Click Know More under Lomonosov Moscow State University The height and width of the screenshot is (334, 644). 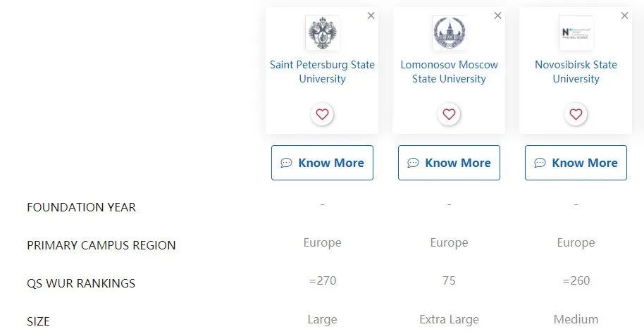coord(449,163)
